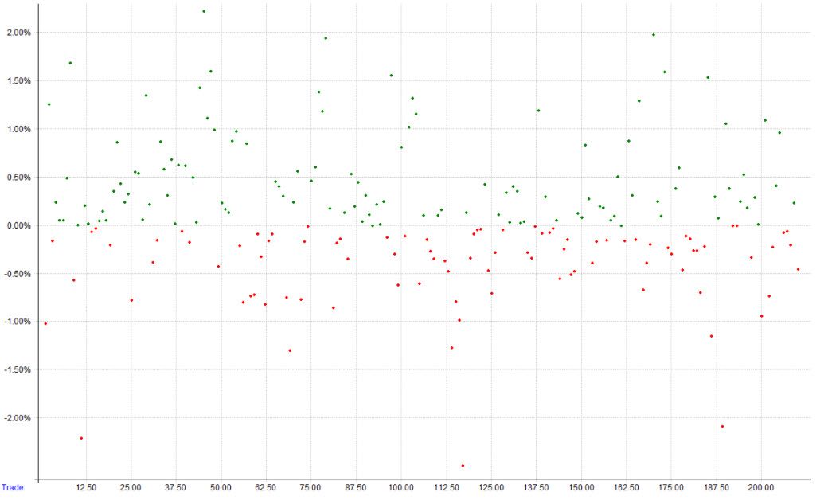Click the highest green point above 2.00%
This screenshot has width=828, height=504.
click(204, 11)
